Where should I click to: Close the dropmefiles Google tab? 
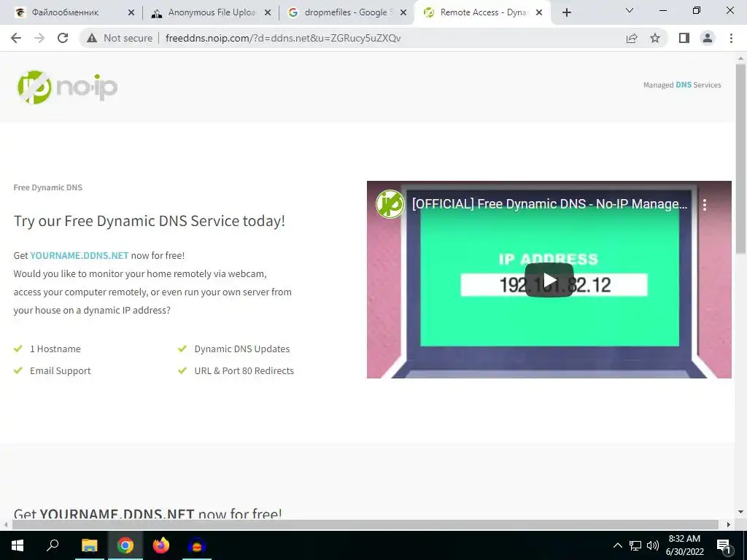point(403,13)
